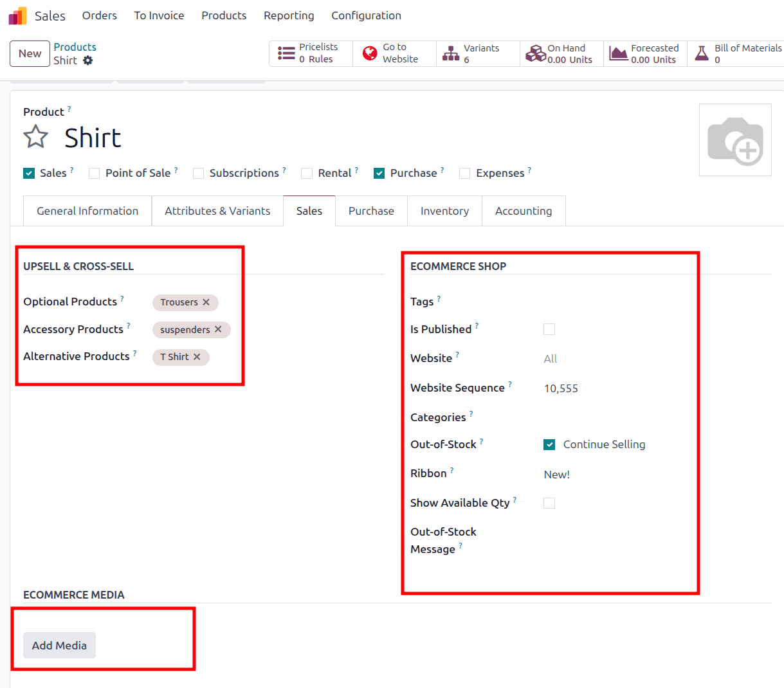Click the New button
Screen dimensions: 784x688
(30, 53)
